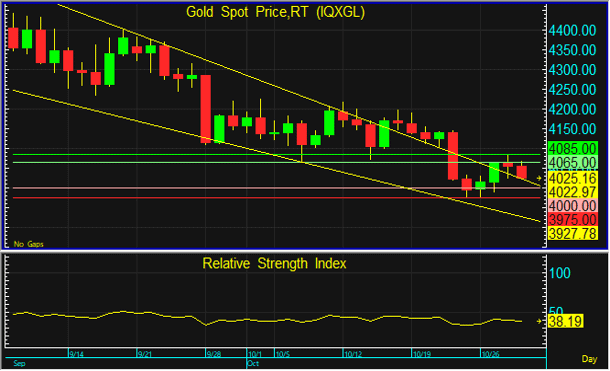The image size is (610, 371).
Task: Click the RSI arrow marker beside 38.19
Action: point(539,321)
